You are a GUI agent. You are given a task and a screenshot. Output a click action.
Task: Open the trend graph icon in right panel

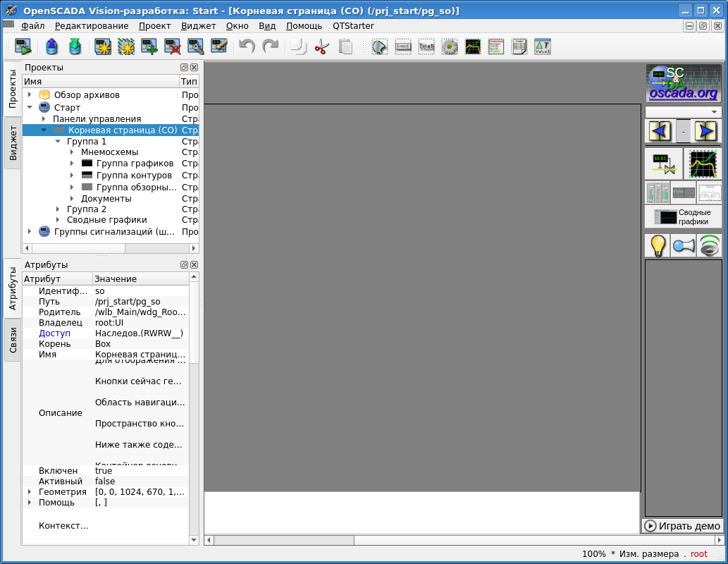(703, 164)
